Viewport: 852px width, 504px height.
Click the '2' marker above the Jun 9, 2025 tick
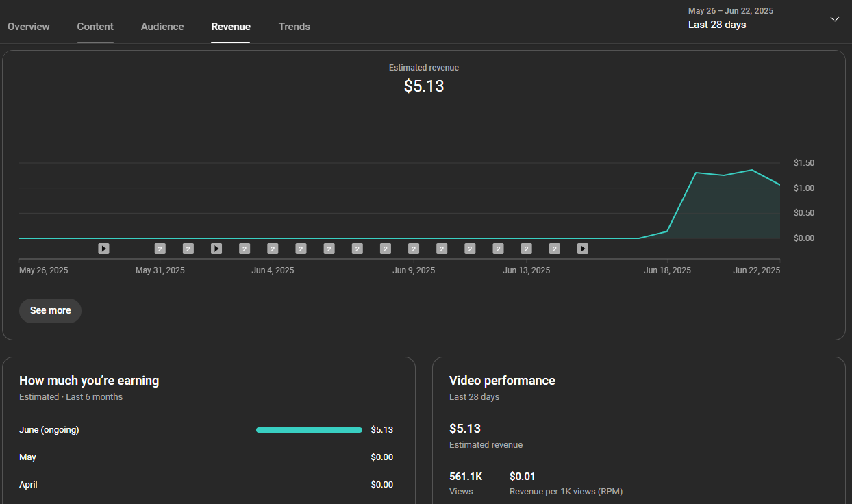click(x=414, y=249)
